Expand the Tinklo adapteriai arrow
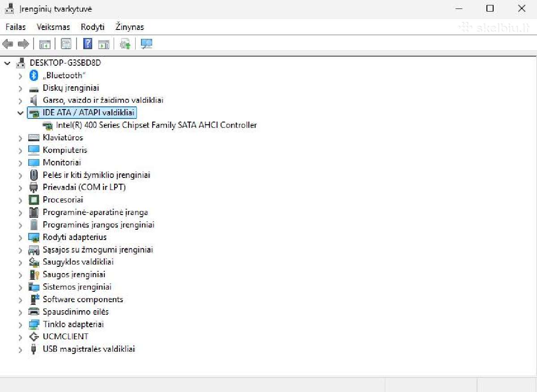 point(20,325)
